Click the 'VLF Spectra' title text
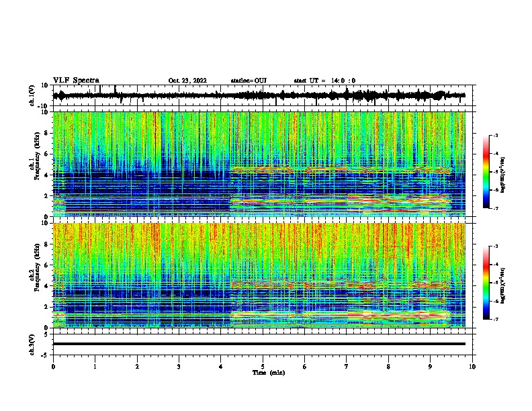This screenshot has width=532, height=411. click(76, 81)
